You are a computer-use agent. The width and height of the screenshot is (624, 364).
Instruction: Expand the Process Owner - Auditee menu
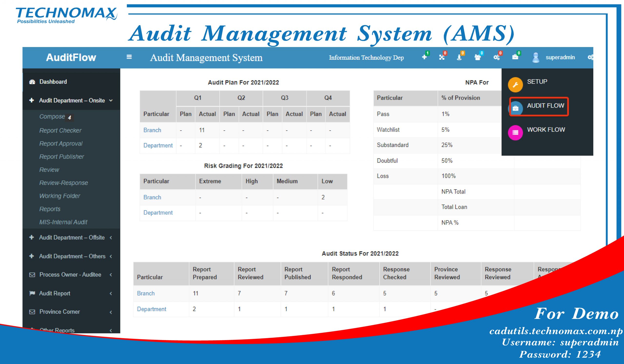(70, 275)
